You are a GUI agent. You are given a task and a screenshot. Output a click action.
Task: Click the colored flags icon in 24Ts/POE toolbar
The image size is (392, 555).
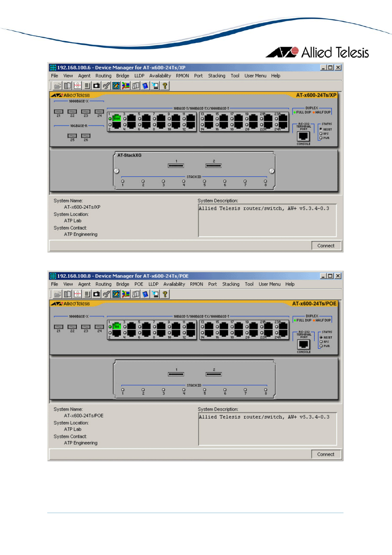click(126, 294)
